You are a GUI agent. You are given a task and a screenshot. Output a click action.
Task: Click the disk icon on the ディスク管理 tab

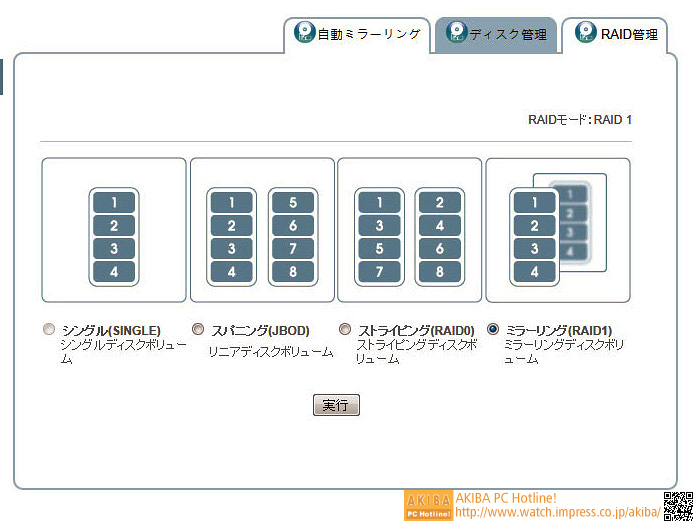click(x=456, y=33)
